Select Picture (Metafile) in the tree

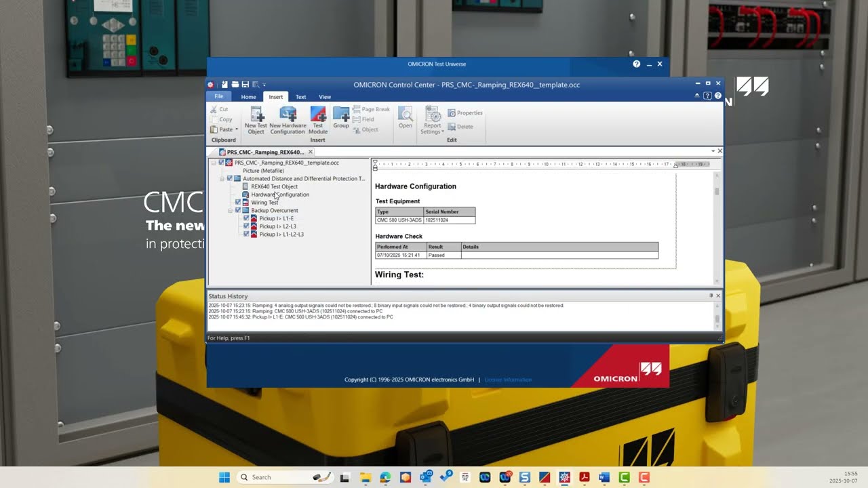click(x=263, y=171)
